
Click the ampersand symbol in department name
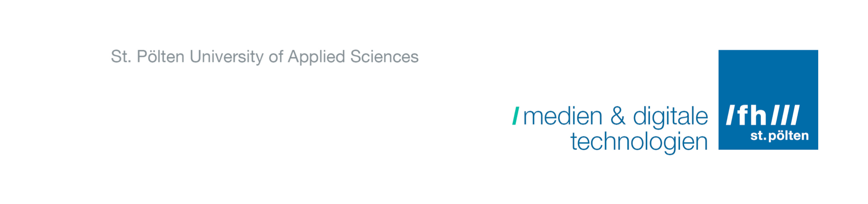click(617, 116)
